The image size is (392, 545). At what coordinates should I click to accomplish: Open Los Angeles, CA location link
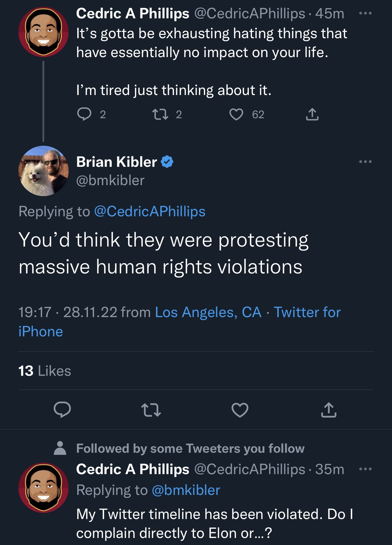[208, 312]
